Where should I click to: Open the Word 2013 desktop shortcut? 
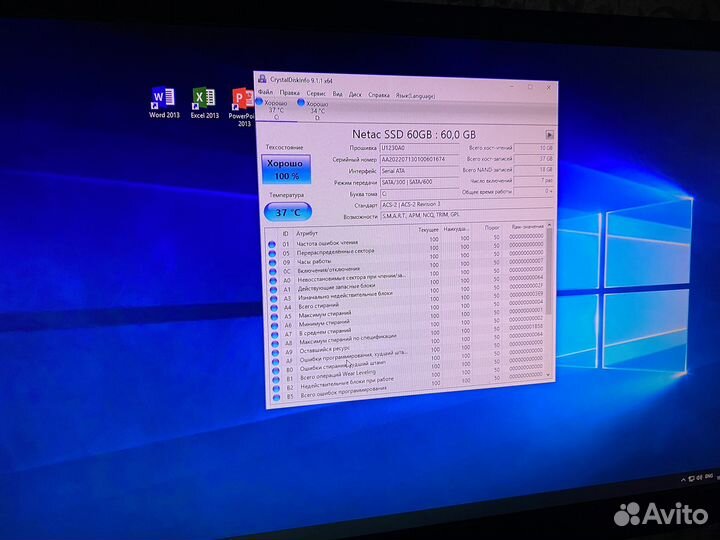tap(164, 102)
